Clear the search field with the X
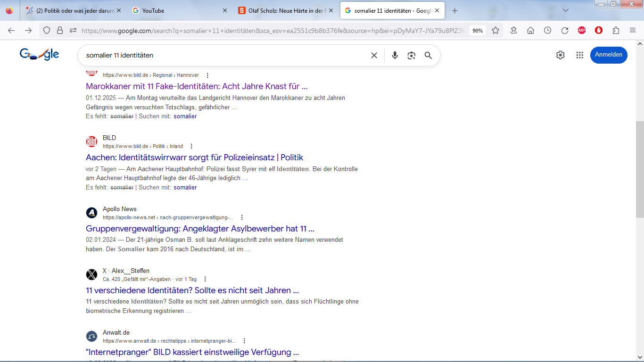This screenshot has height=362, width=644. point(374,55)
